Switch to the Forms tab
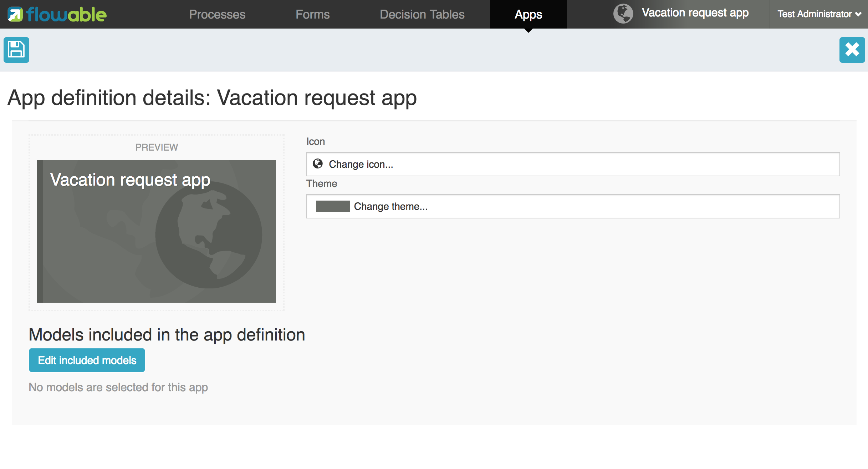This screenshot has height=469, width=868. 312,14
